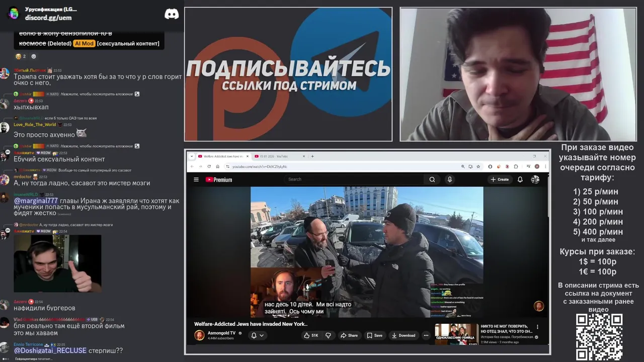This screenshot has width=644, height=362.
Task: Click the @marginal777 mention in chat
Action: pyautogui.click(x=36, y=201)
